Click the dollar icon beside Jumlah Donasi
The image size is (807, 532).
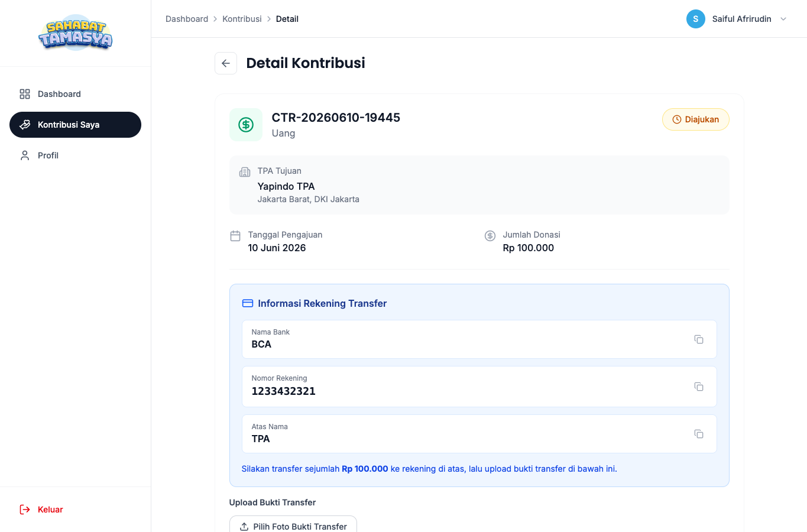(490, 236)
